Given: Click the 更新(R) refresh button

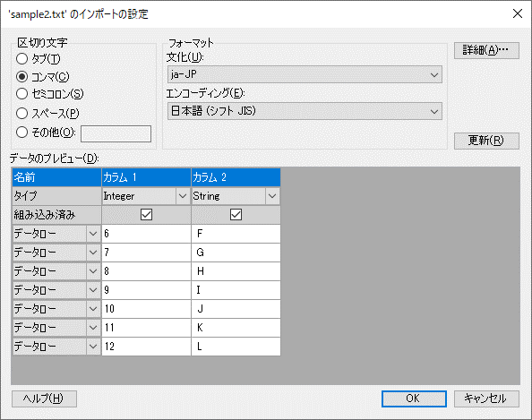Looking at the screenshot, I should tap(486, 141).
